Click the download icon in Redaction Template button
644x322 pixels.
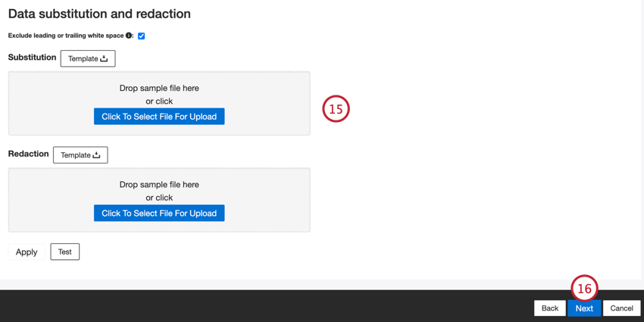[96, 155]
